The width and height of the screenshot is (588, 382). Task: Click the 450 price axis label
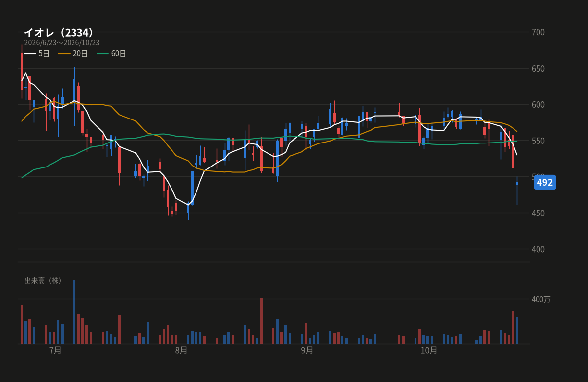(x=538, y=213)
